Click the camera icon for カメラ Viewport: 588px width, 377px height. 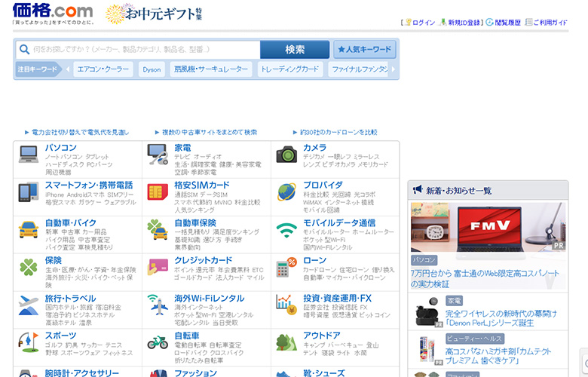pyautogui.click(x=286, y=155)
